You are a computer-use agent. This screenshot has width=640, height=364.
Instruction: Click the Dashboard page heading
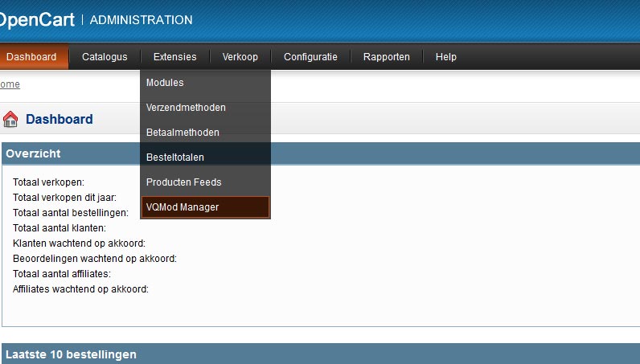click(x=59, y=119)
